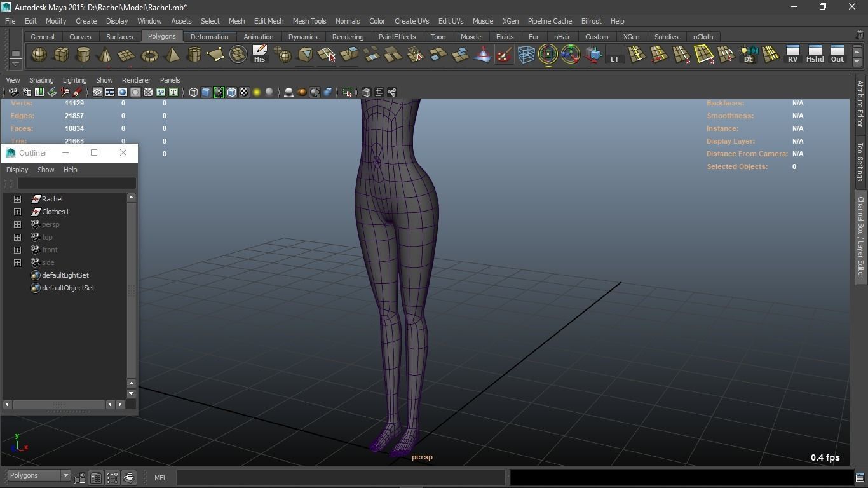
Task: Click the DE shelf icon
Action: click(749, 54)
